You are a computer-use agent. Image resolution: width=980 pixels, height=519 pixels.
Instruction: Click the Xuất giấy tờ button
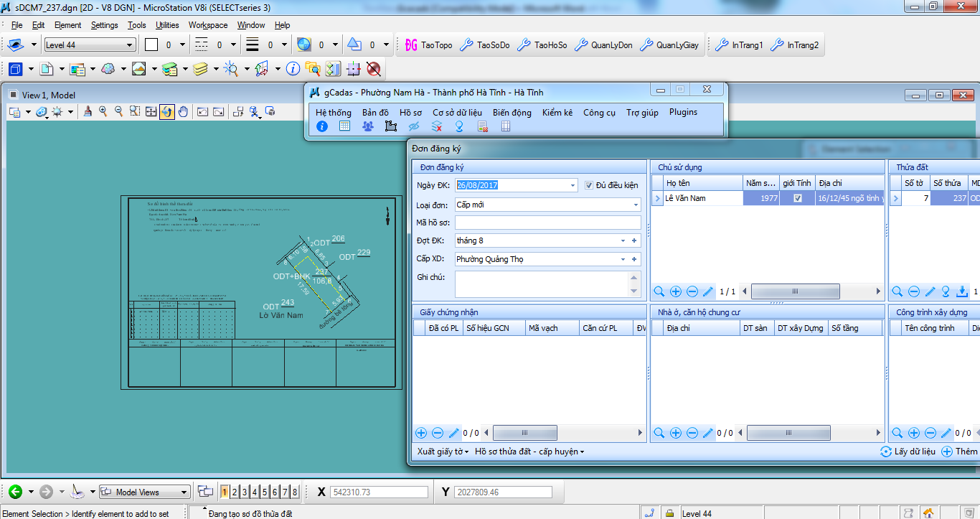click(x=443, y=452)
